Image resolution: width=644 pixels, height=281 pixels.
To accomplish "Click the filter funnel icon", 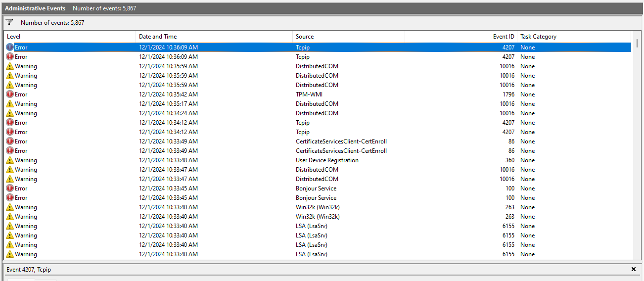I will 9,22.
